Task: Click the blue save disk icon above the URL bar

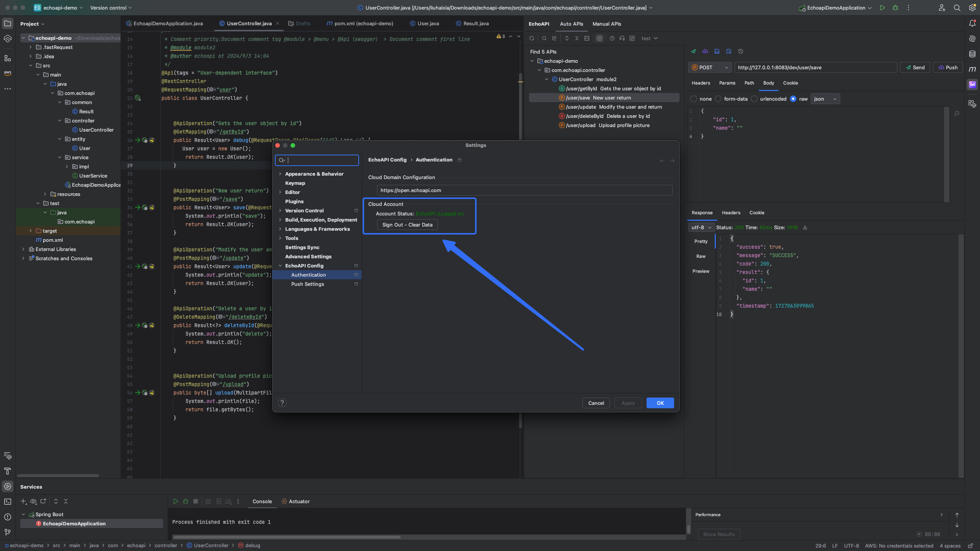Action: [x=717, y=51]
